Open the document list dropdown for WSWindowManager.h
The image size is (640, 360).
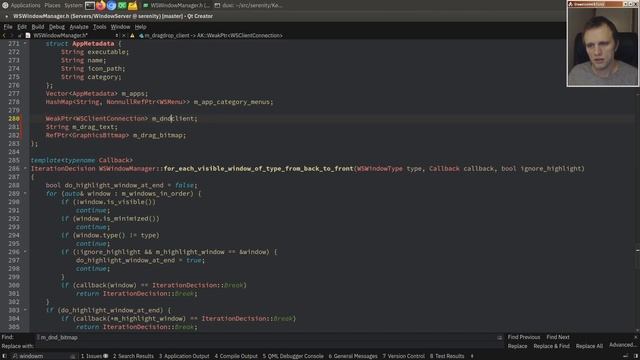click(117, 36)
